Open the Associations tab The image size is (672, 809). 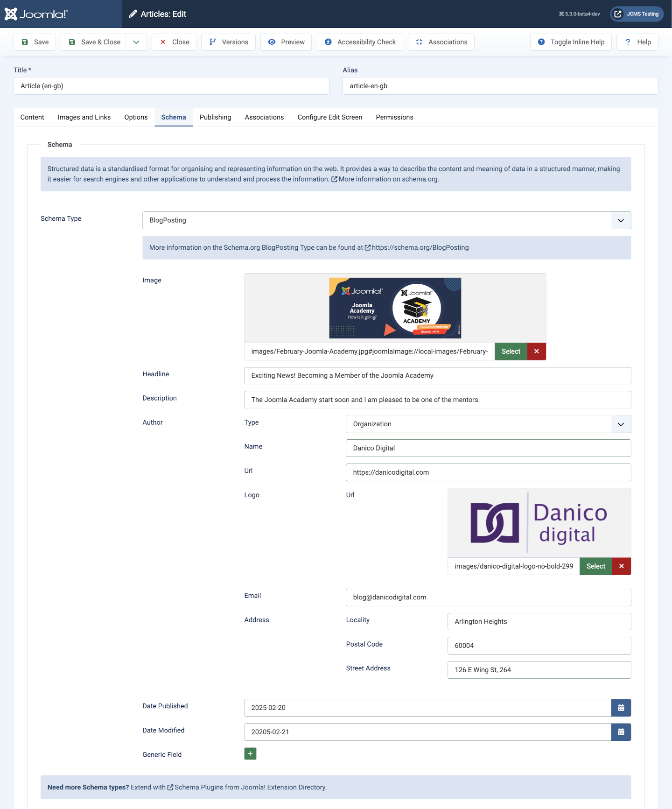pos(264,117)
